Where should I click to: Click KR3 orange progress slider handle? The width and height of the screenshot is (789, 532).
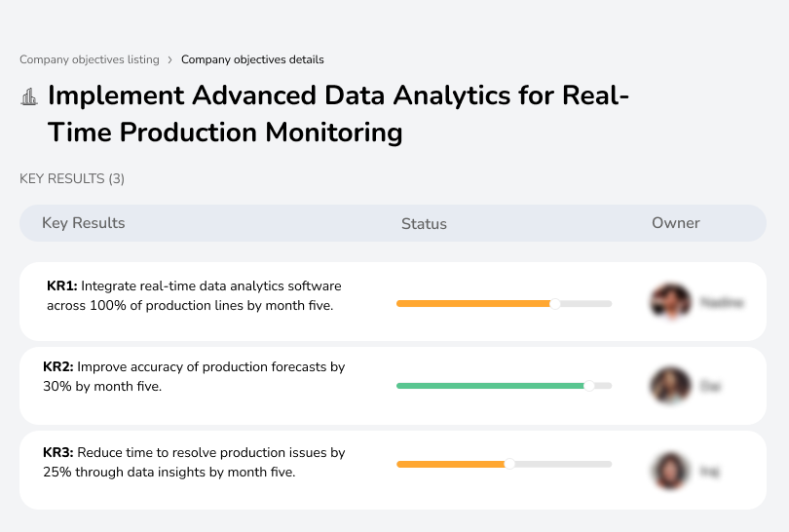tap(509, 464)
